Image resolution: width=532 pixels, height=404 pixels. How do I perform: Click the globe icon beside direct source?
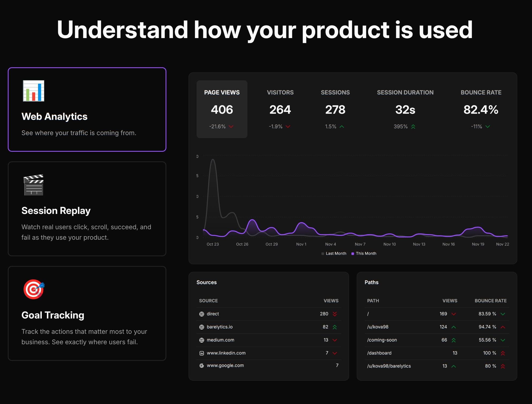click(x=202, y=314)
